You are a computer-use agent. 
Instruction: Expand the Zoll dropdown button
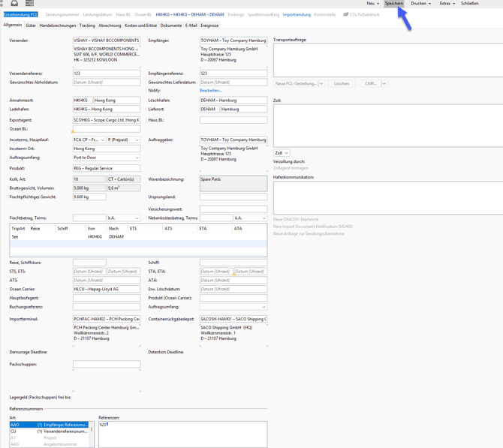click(x=282, y=152)
